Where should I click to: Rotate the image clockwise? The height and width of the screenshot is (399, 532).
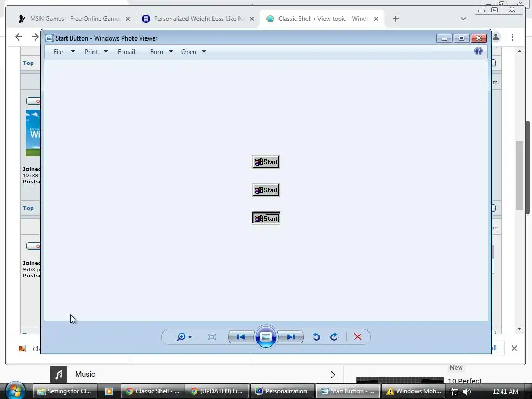(334, 337)
